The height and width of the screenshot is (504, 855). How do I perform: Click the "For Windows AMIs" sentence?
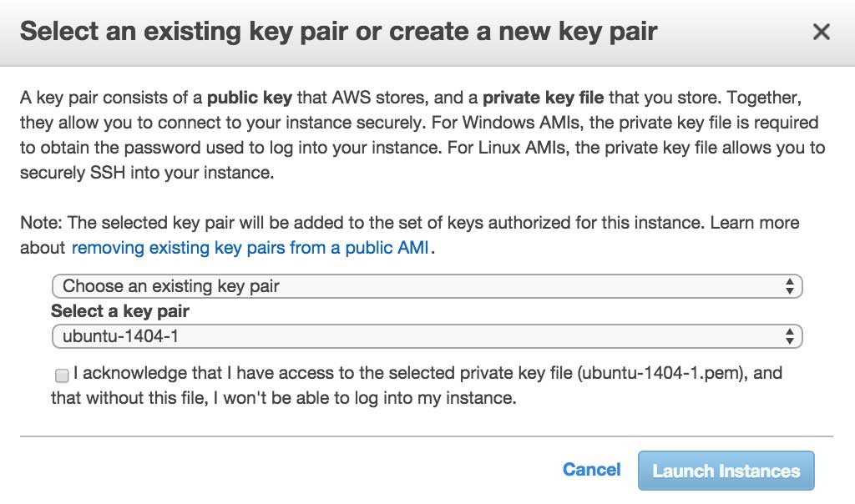[x=534, y=123]
